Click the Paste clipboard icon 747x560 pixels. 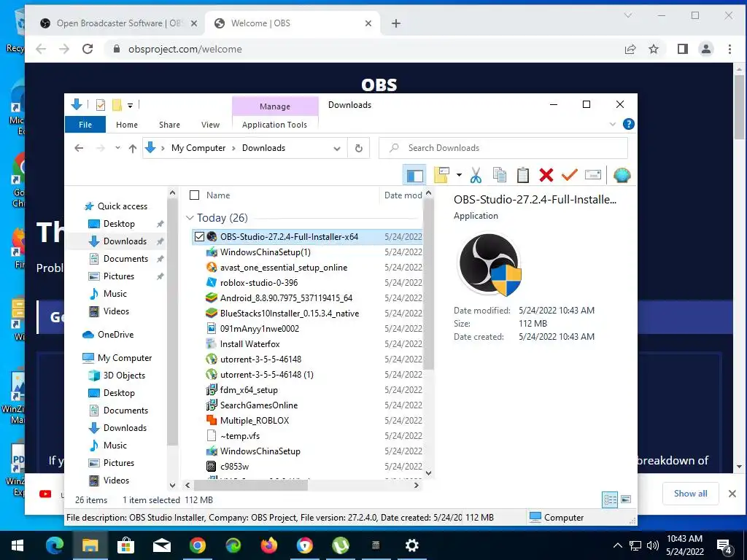pyautogui.click(x=522, y=175)
